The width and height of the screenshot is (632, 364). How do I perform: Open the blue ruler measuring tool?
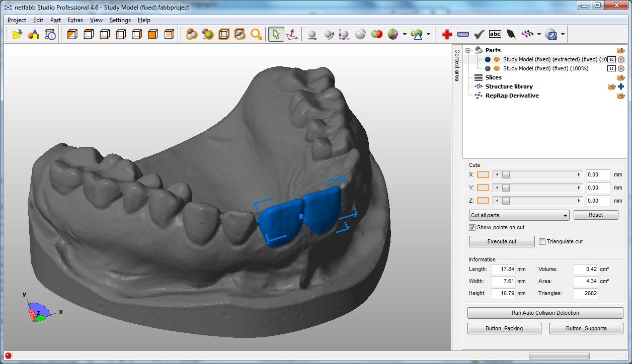pyautogui.click(x=463, y=35)
